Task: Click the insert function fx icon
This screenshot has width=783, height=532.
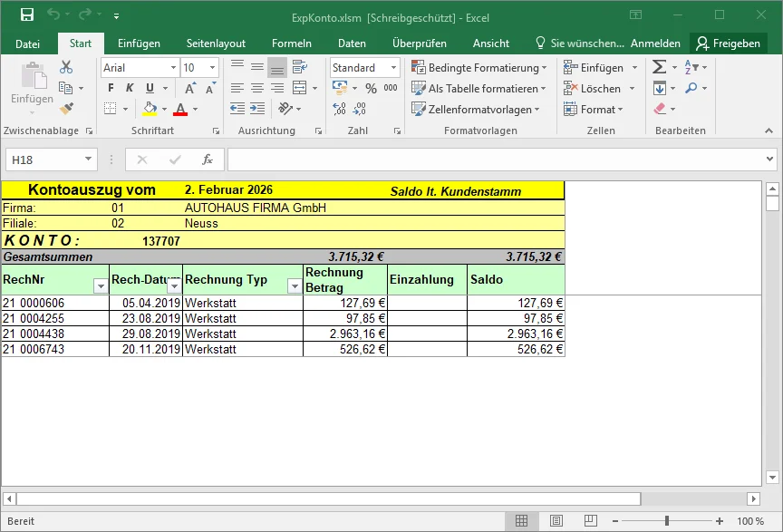Action: click(208, 160)
